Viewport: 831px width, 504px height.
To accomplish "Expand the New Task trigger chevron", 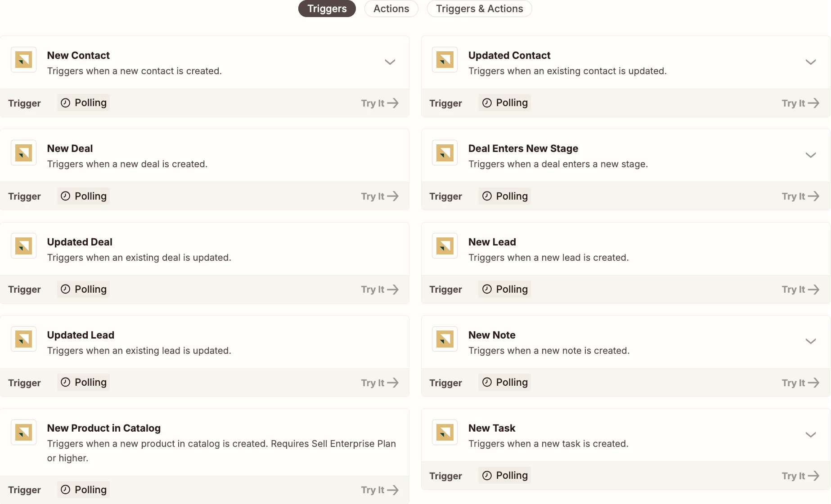I will click(811, 435).
